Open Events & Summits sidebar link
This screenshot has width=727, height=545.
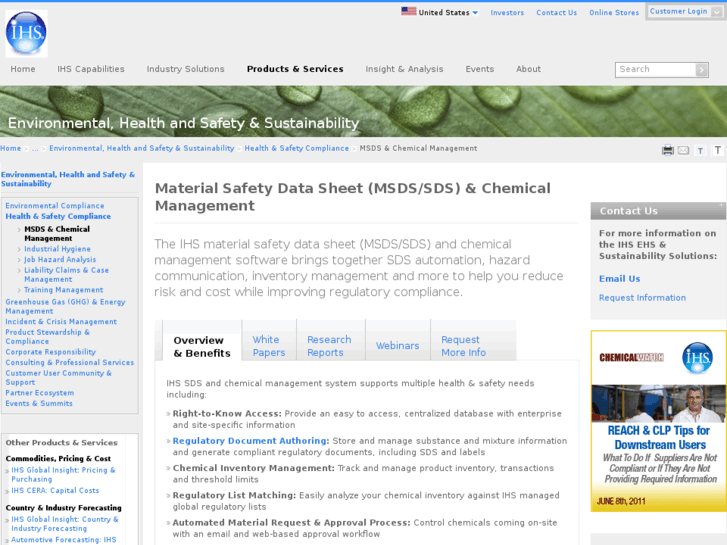tap(39, 404)
